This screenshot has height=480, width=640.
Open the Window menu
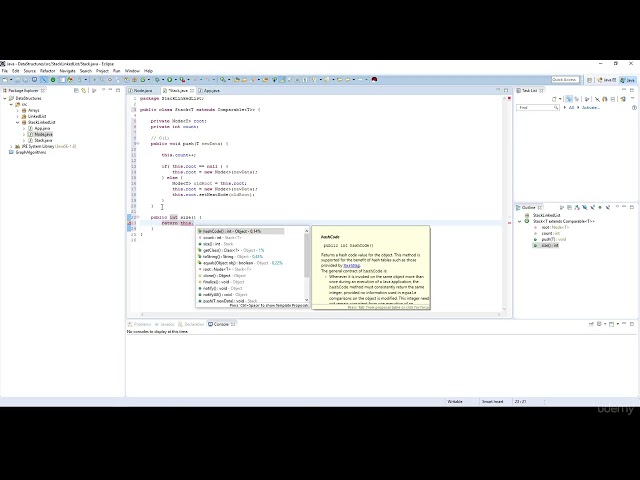pos(132,71)
